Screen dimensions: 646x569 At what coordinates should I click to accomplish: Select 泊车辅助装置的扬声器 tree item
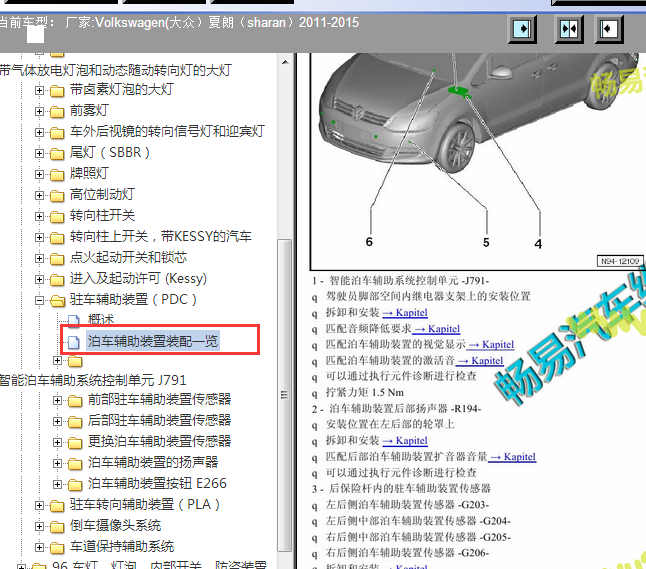point(153,462)
